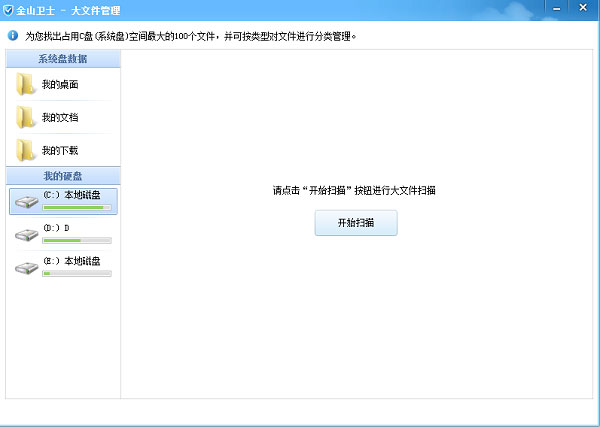
Task: Click the 我的硬盘 section header
Action: [63, 175]
